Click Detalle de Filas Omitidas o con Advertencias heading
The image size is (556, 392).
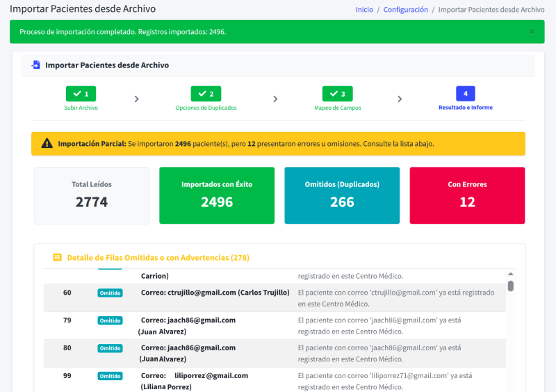click(158, 258)
